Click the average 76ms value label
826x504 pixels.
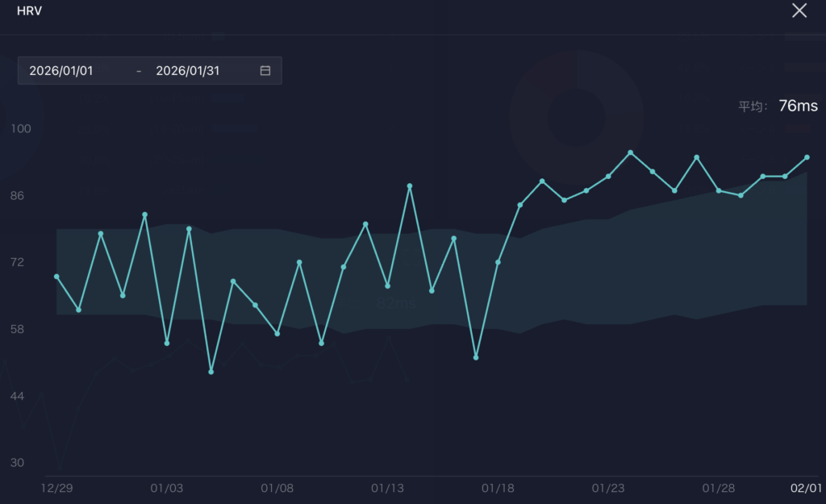[x=798, y=106]
